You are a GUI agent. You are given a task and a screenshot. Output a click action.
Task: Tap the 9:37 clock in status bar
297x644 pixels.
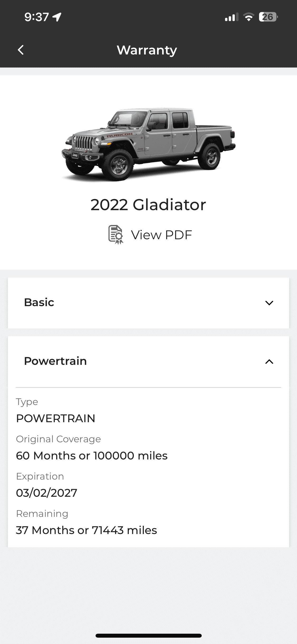pyautogui.click(x=37, y=17)
